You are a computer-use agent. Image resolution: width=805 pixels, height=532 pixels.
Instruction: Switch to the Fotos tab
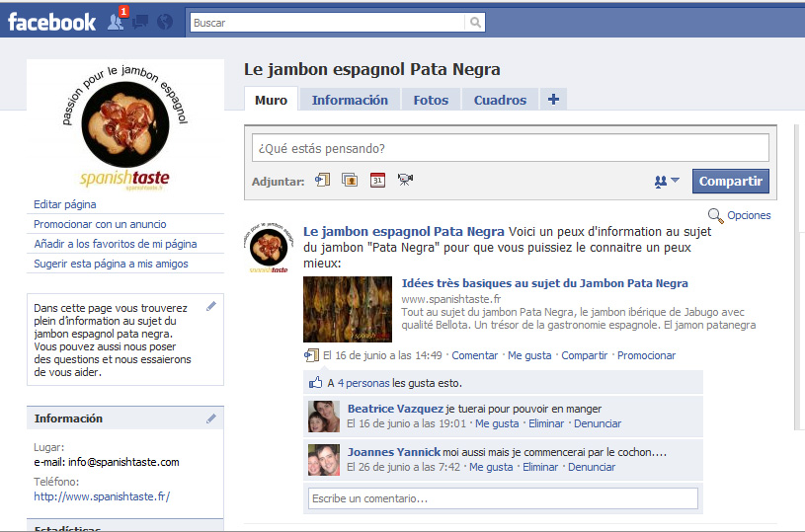click(x=431, y=100)
